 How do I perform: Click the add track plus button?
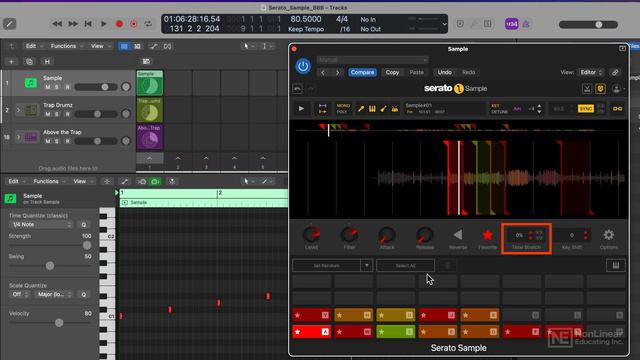pyautogui.click(x=11, y=62)
